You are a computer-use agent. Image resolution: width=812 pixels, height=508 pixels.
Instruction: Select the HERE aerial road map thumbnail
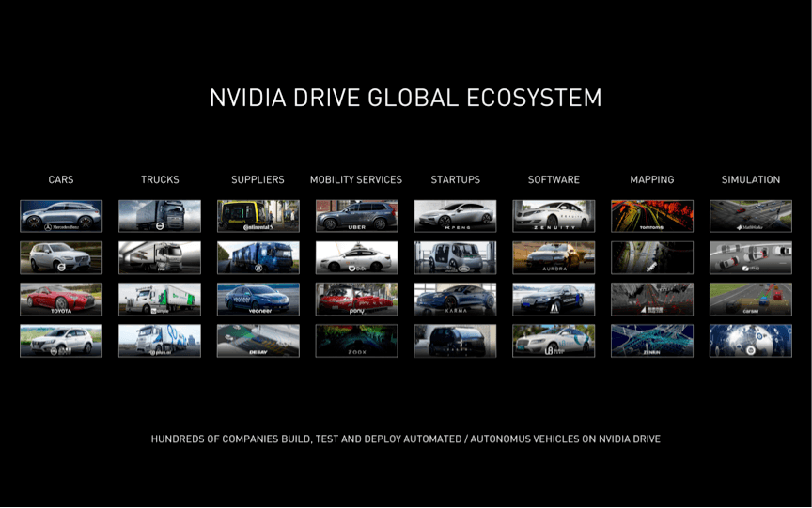652,257
